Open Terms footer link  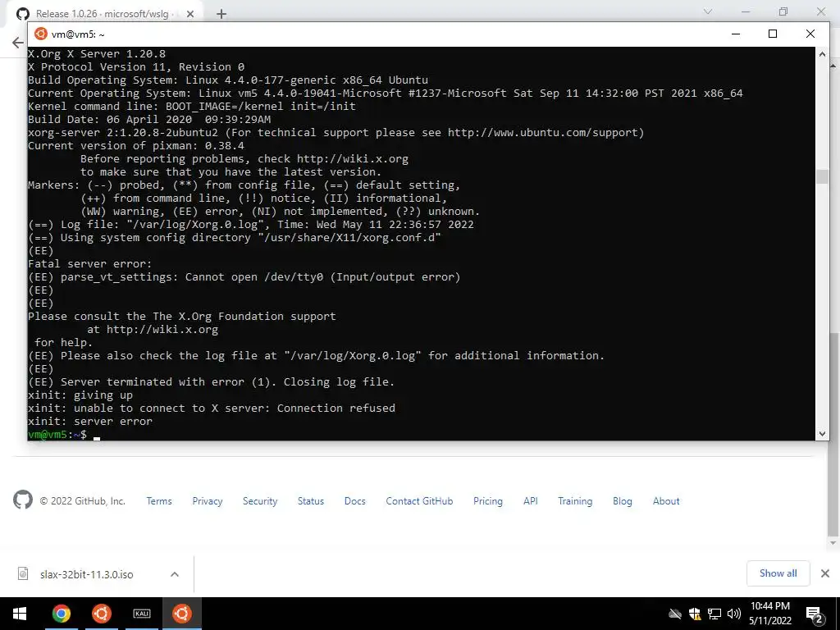click(159, 501)
